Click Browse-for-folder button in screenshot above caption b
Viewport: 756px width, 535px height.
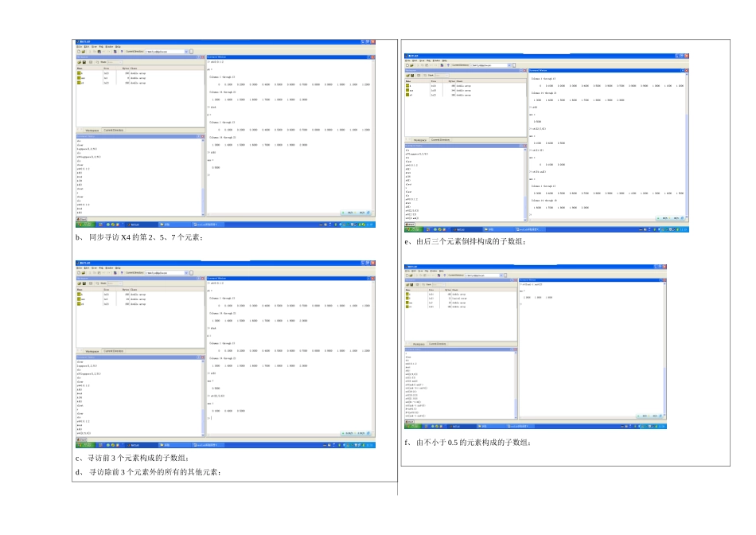coord(191,52)
